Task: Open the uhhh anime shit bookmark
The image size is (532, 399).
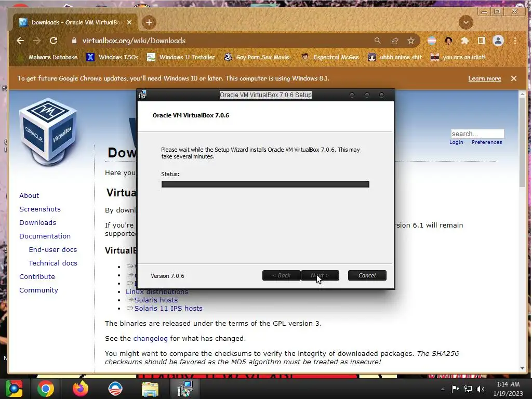Action: click(x=395, y=57)
